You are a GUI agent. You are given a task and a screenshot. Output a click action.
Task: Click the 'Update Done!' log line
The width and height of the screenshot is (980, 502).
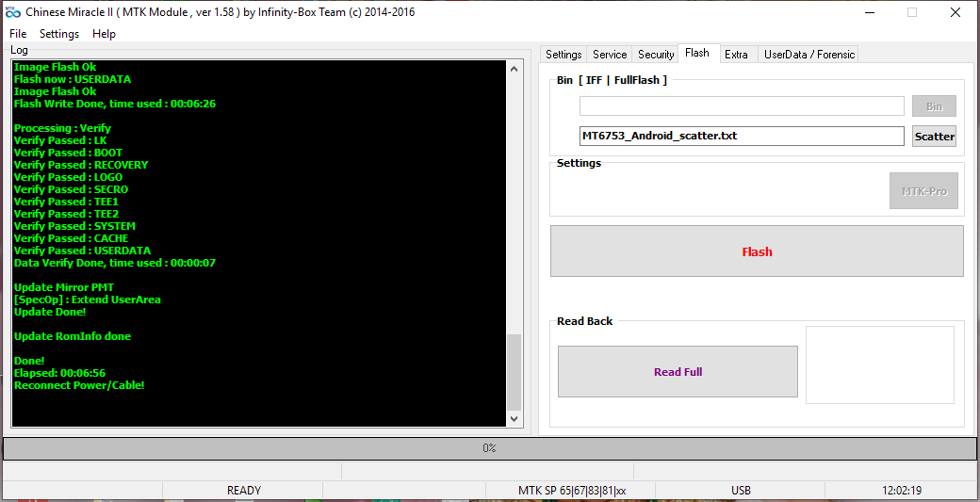(x=50, y=312)
